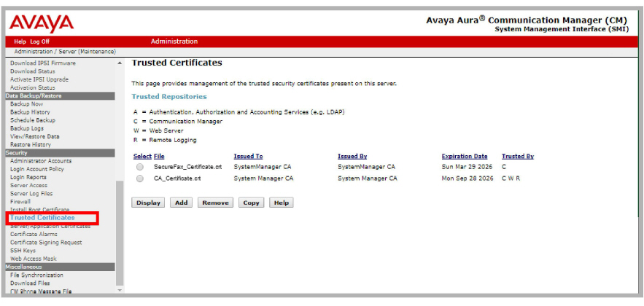Log Off from the interface
This screenshot has width=644, height=306.
click(40, 42)
